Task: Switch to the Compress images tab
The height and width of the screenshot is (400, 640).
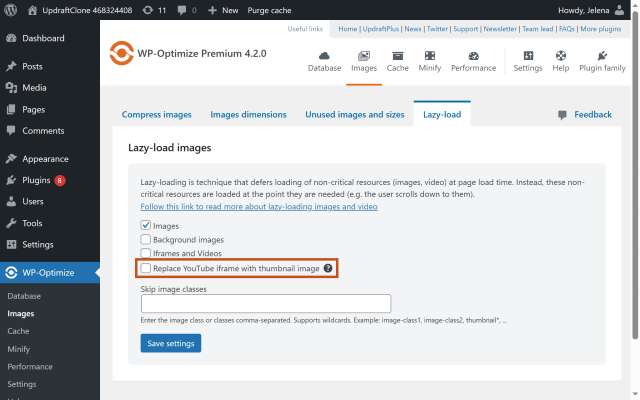Action: (157, 115)
